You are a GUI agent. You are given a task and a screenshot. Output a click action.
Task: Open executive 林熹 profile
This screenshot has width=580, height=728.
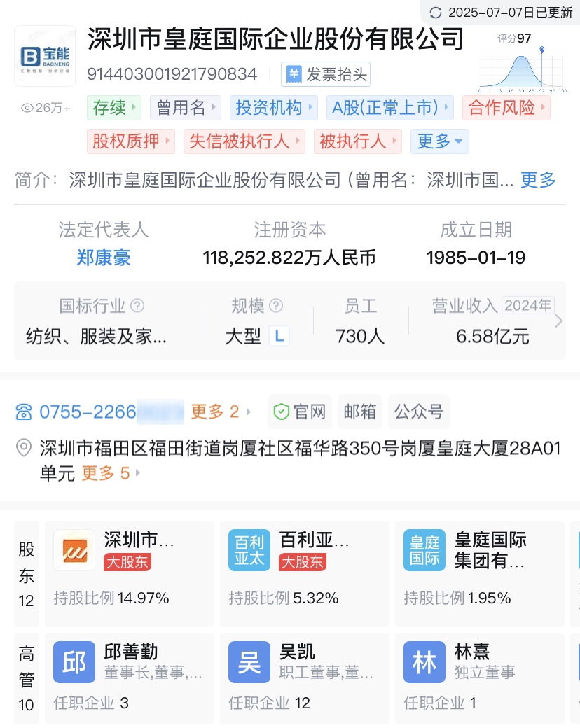point(472,652)
